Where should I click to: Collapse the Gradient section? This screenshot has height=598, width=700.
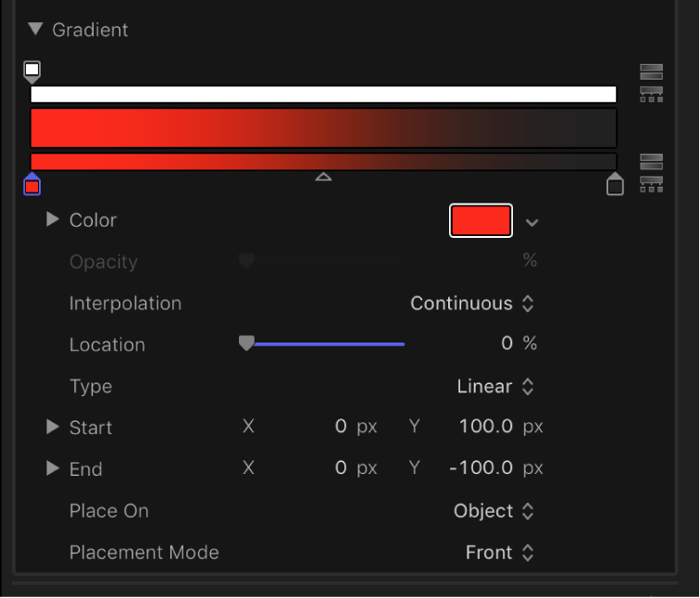pyautogui.click(x=35, y=30)
